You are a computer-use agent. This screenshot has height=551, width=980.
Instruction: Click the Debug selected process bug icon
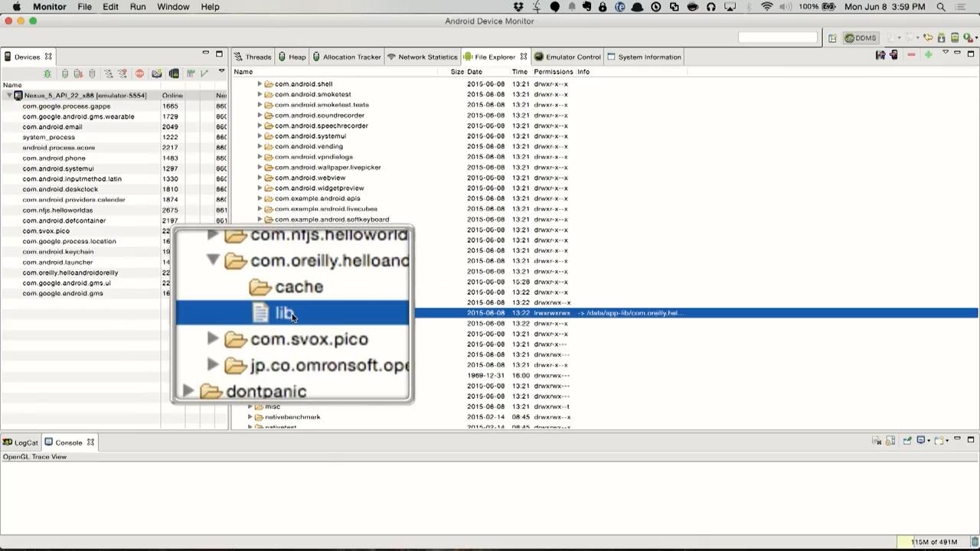pyautogui.click(x=47, y=73)
